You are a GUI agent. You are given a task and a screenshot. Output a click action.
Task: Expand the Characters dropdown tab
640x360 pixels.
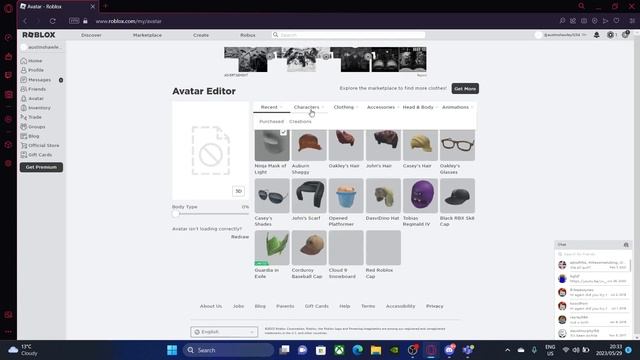tap(309, 107)
